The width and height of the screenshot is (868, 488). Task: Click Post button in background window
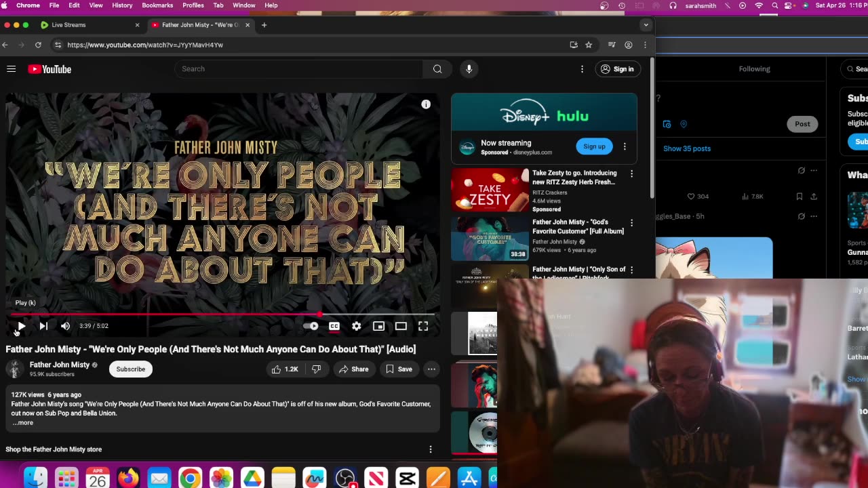(802, 124)
